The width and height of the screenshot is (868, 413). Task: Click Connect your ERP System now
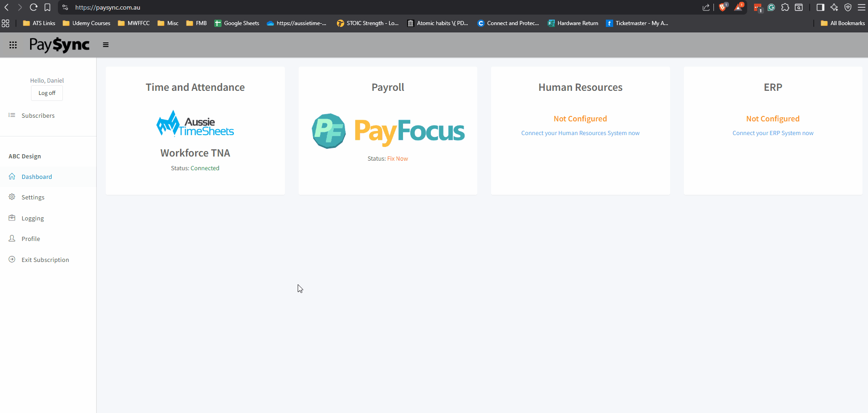pos(773,133)
